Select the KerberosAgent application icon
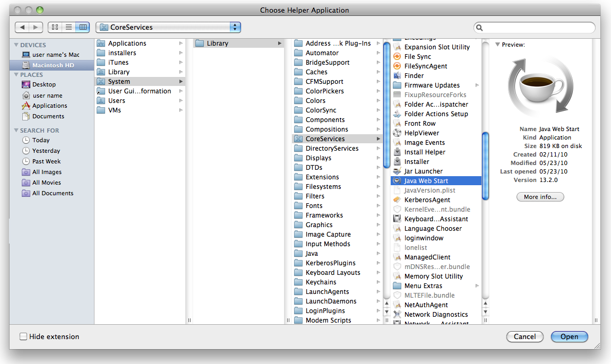This screenshot has height=364, width=611. click(x=397, y=200)
